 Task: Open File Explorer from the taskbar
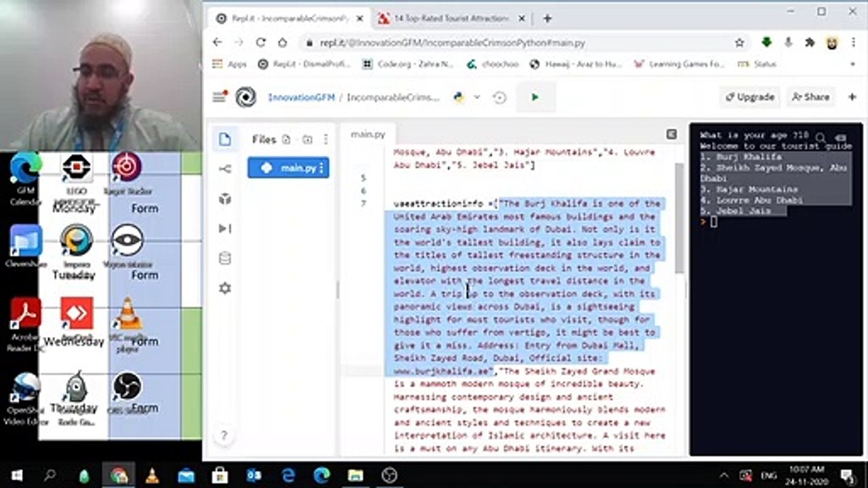pyautogui.click(x=355, y=475)
